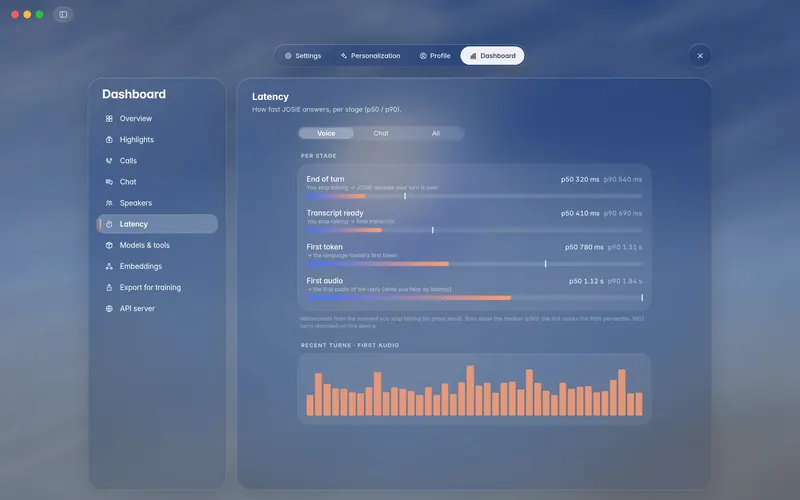Click the Models & tools cube icon

click(109, 245)
